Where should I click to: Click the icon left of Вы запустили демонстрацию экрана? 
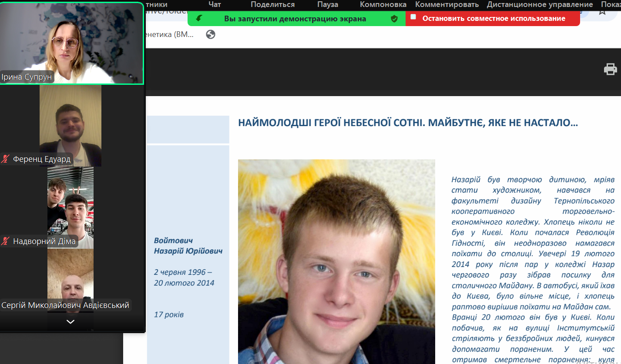click(199, 18)
